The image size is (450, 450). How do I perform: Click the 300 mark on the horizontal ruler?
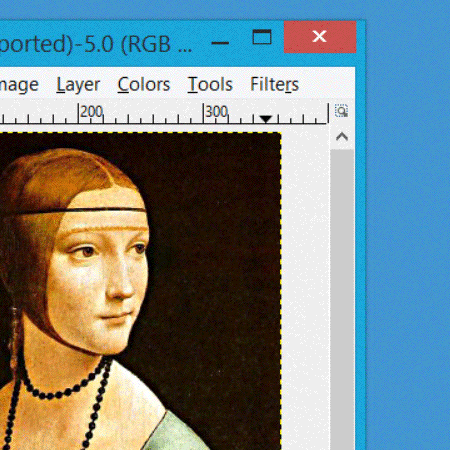pos(216,112)
